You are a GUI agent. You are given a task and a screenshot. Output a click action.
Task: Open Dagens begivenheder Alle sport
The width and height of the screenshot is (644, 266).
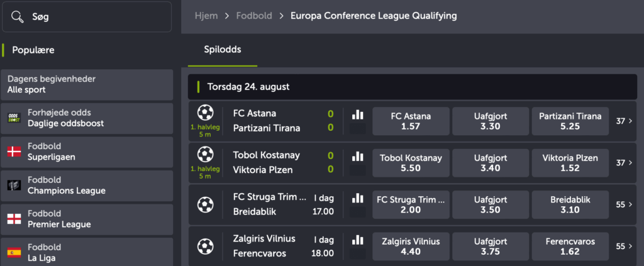click(87, 84)
